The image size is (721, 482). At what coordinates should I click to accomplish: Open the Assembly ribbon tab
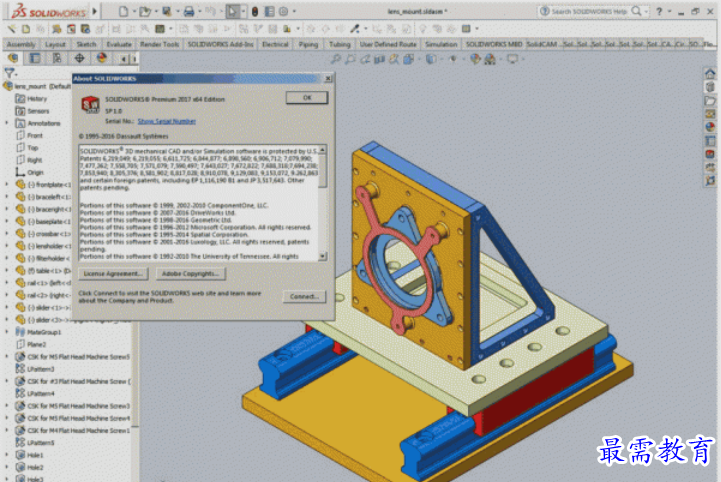coord(21,44)
